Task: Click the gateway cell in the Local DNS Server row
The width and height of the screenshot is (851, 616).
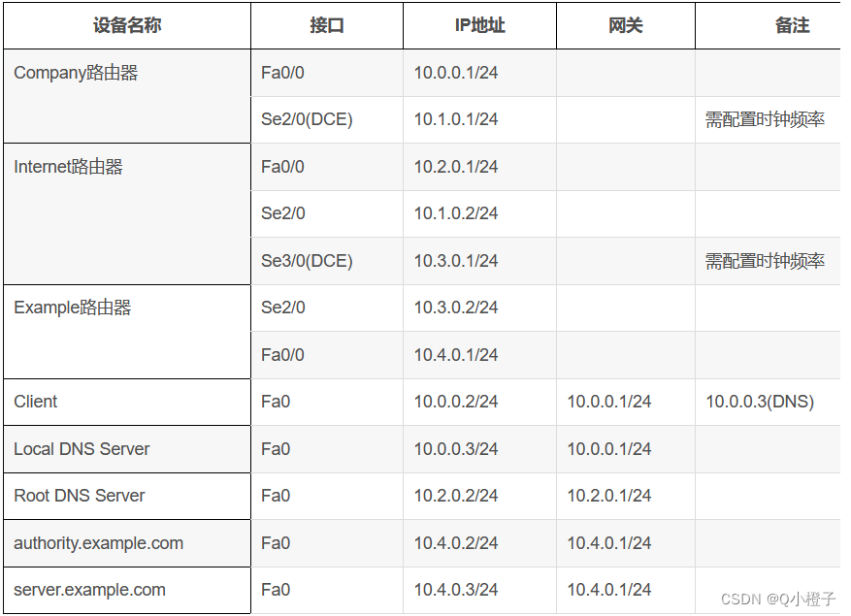Action: click(x=626, y=449)
